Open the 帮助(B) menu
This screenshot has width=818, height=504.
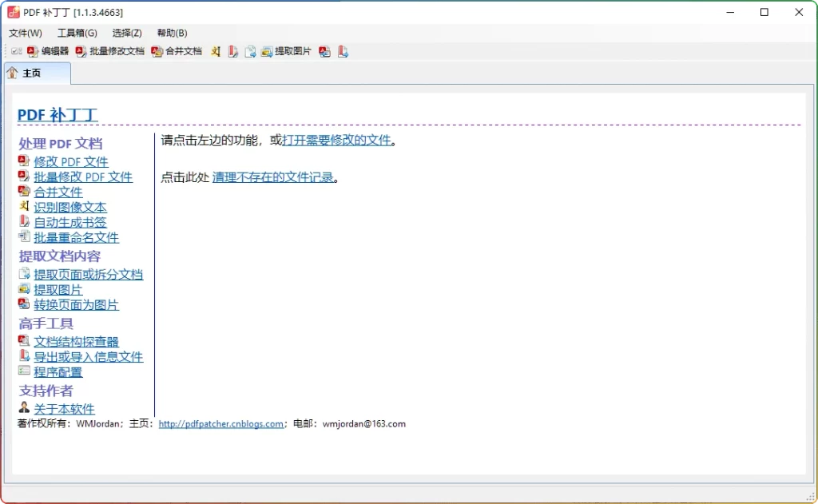coord(170,33)
